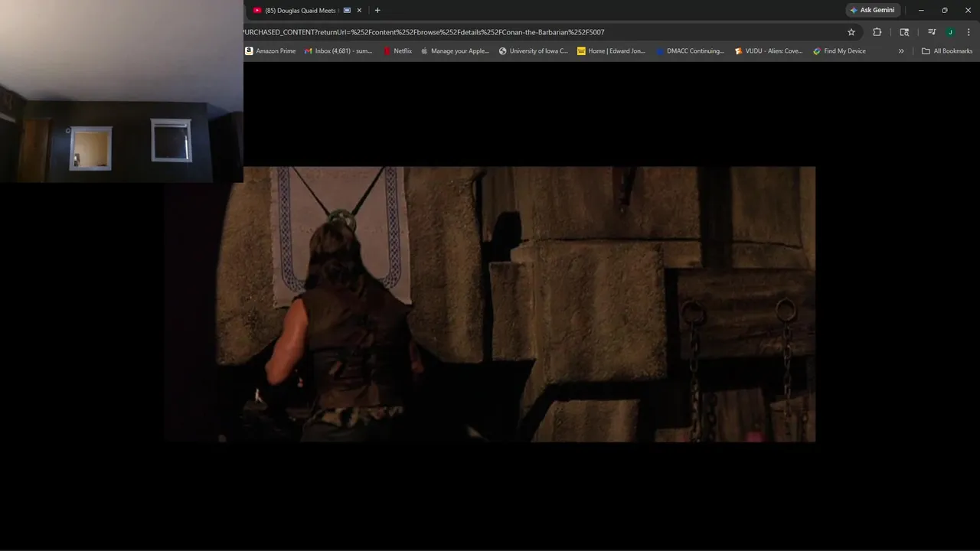Click the webcam overlay preview

click(122, 91)
